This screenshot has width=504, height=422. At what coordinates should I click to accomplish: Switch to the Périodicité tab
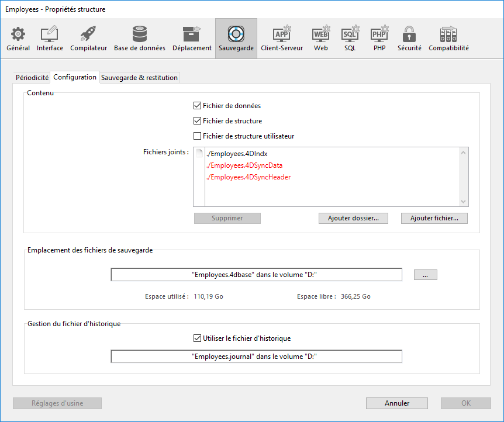[x=32, y=78]
